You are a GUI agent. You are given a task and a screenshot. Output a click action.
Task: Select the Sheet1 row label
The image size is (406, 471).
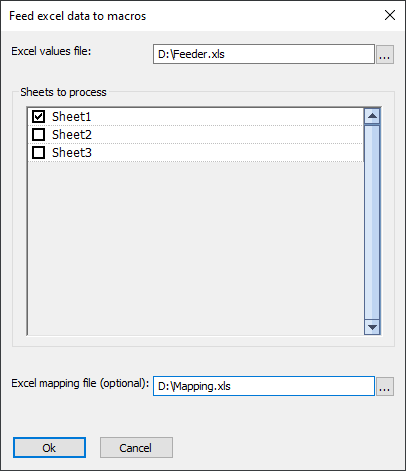tap(71, 117)
